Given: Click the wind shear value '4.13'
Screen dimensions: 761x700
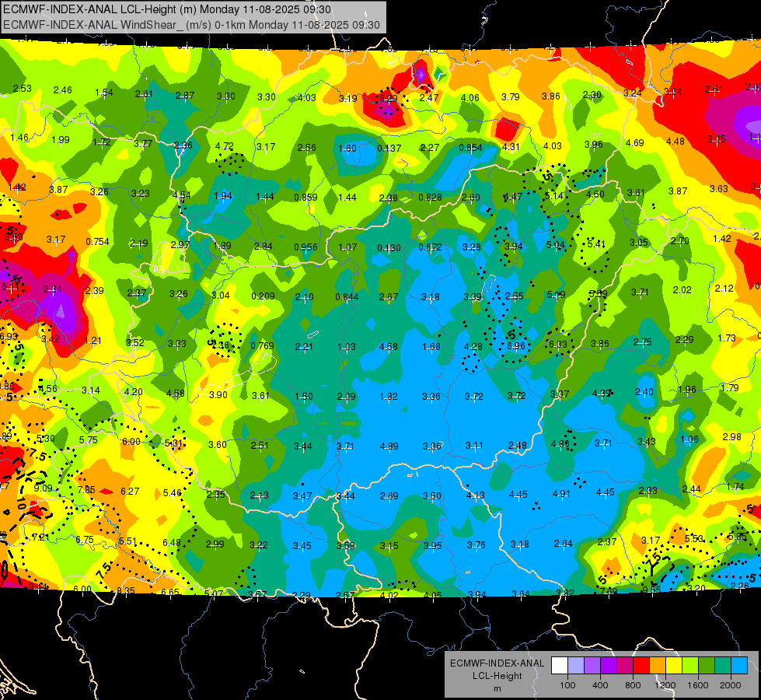Looking at the screenshot, I should point(475,495).
